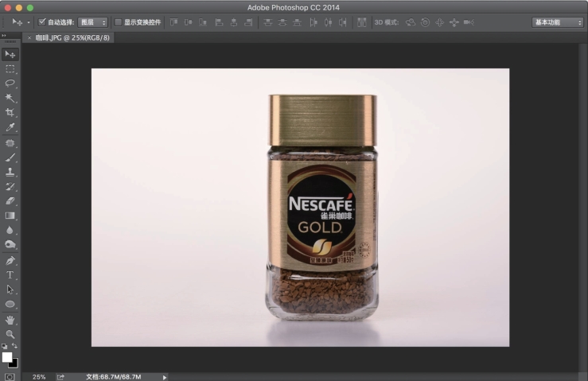
Task: Select the Clone Stamp tool
Action: (x=10, y=172)
